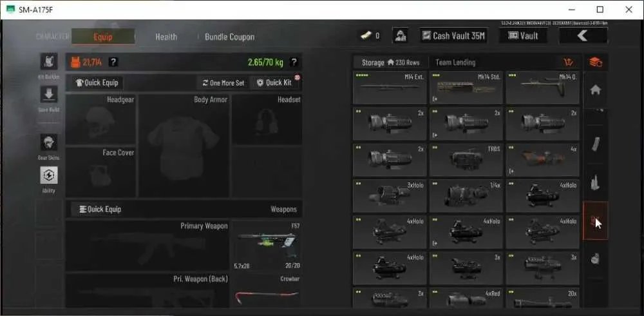644x316 pixels.
Task: Click the Weapons section label
Action: point(283,209)
